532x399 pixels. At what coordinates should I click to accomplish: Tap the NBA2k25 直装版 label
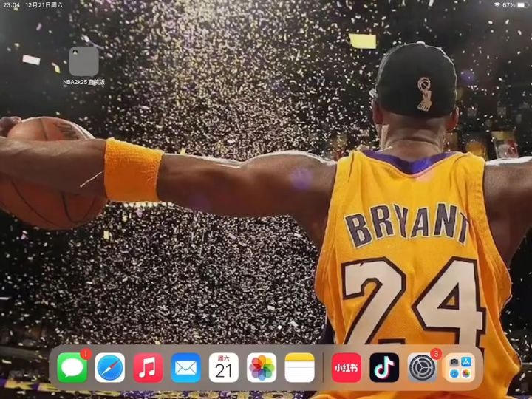click(83, 82)
